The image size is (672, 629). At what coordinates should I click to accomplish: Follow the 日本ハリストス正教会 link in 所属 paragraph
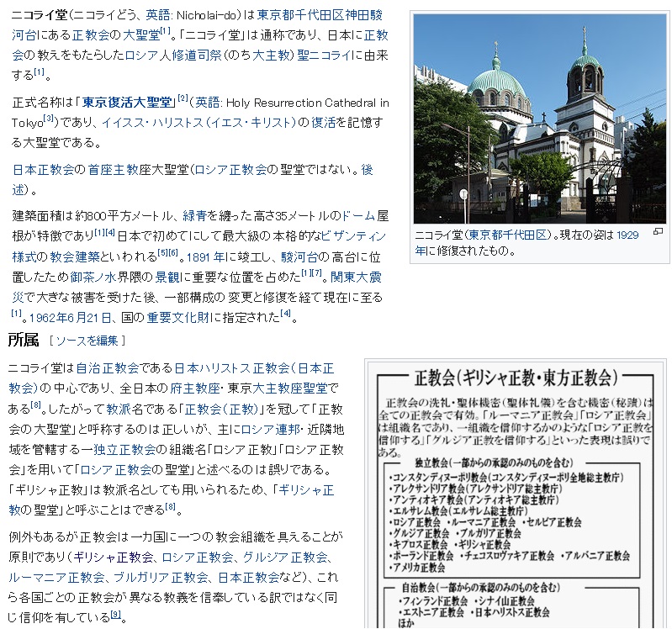click(x=232, y=367)
